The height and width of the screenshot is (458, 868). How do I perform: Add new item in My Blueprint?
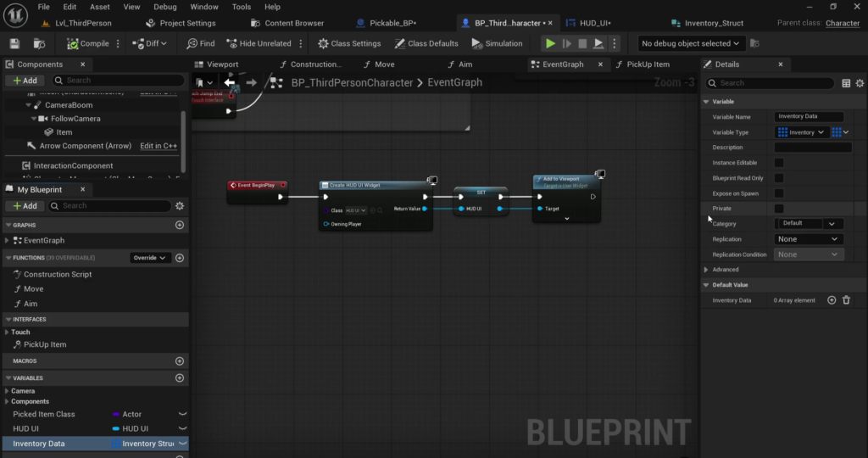pos(25,205)
